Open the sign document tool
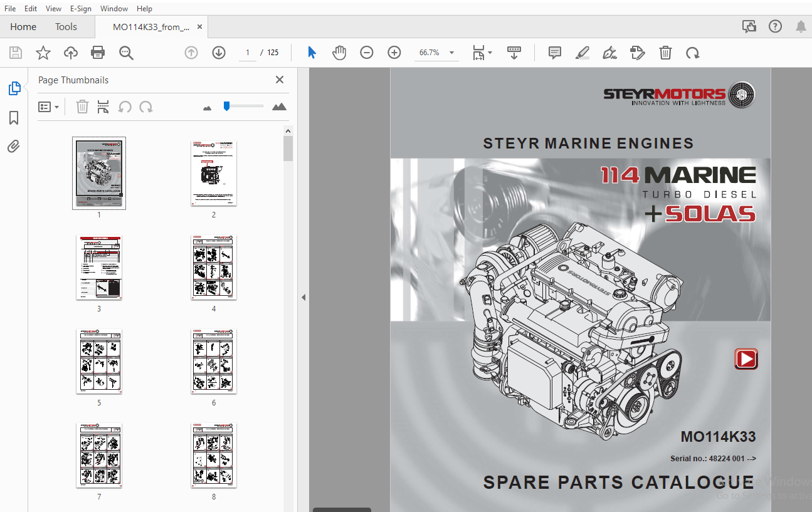The width and height of the screenshot is (812, 512). [609, 53]
